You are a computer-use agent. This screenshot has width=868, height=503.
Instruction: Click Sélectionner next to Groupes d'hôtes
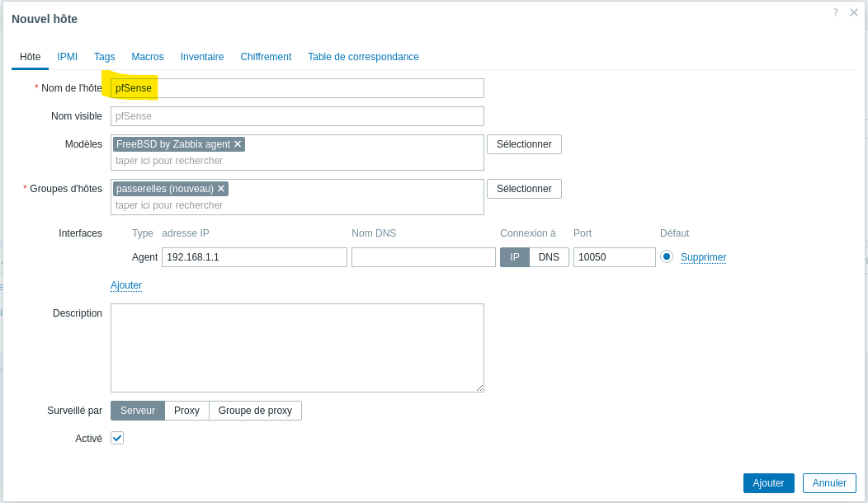pyautogui.click(x=524, y=189)
